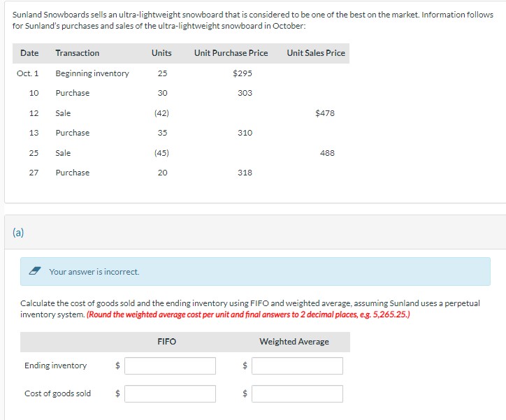Click 'Your answer is incorrect.' message
This screenshot has height=420, width=506.
point(94,272)
